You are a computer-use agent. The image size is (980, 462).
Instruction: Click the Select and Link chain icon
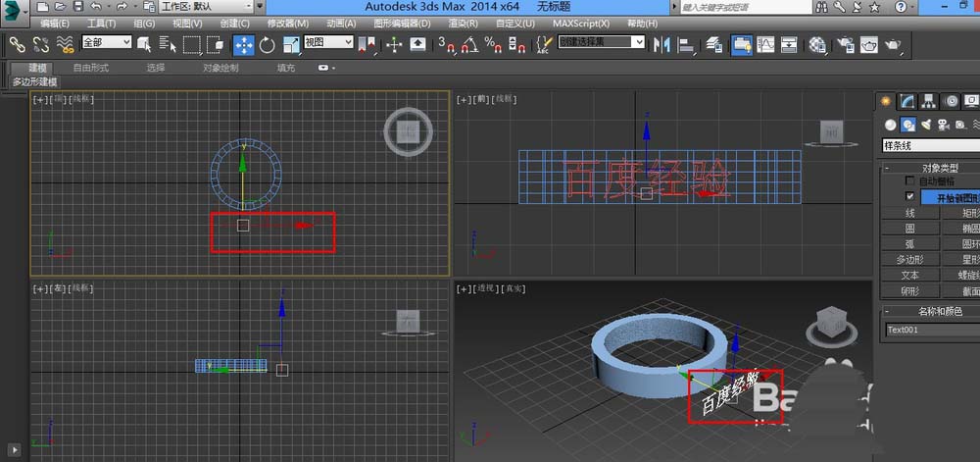[17, 44]
